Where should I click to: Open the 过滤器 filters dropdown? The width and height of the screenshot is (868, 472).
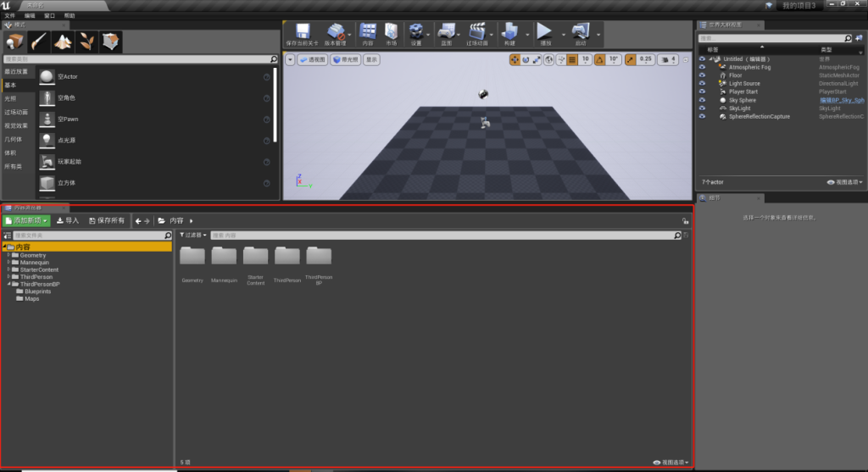coord(192,236)
